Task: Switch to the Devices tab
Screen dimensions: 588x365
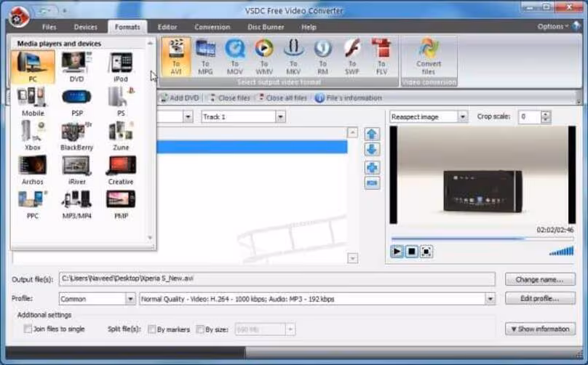Action: [85, 27]
